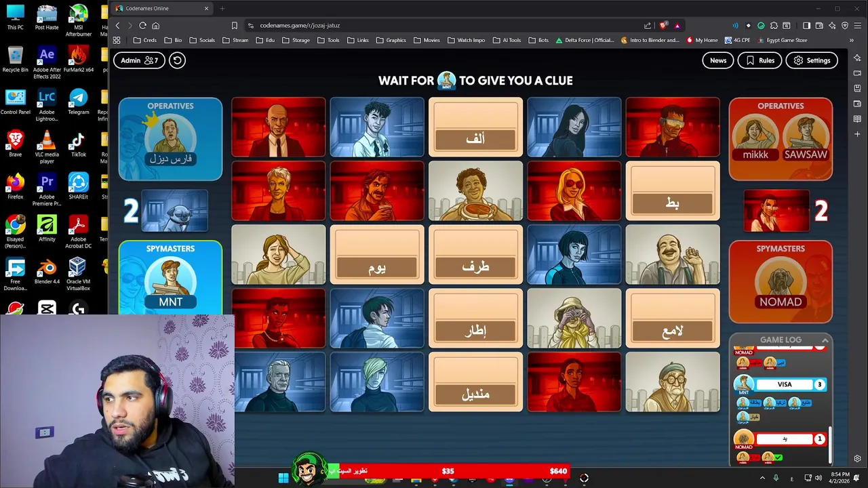Open the browser main hamburger menu

click(x=858, y=26)
